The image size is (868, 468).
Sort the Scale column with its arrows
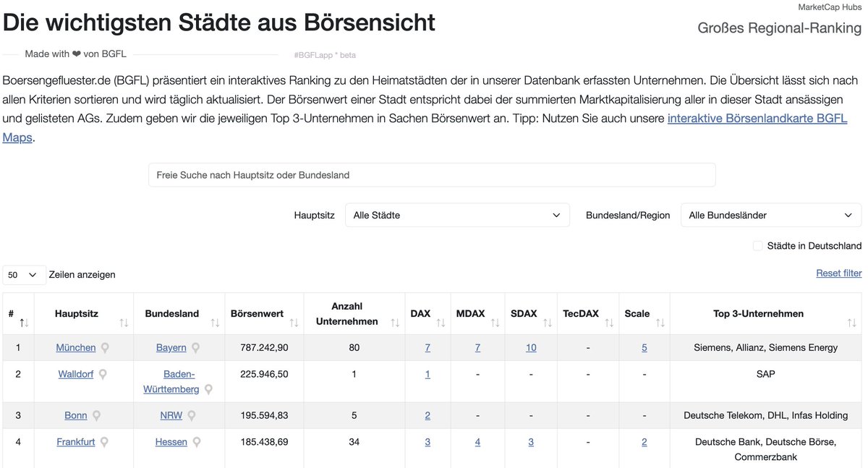coord(660,323)
